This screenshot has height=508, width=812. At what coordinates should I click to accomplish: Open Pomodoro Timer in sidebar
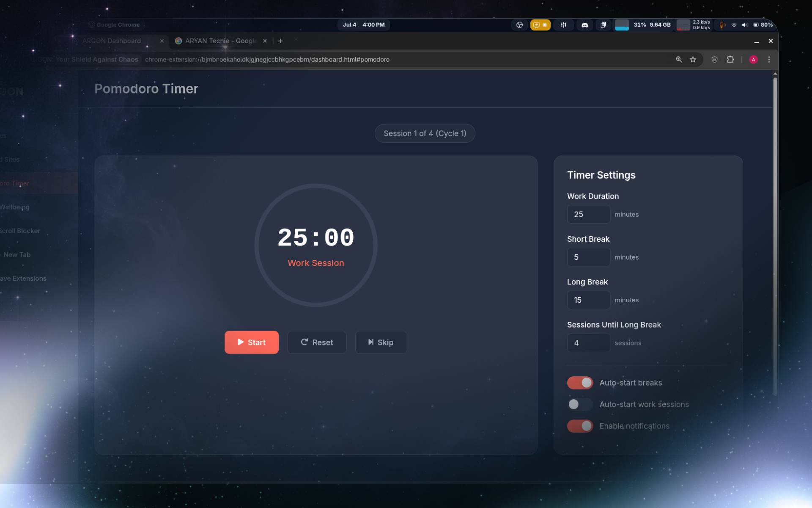[38, 183]
